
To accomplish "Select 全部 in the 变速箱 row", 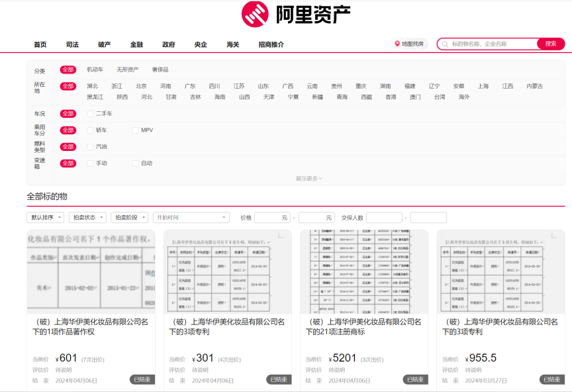I will pos(68,164).
